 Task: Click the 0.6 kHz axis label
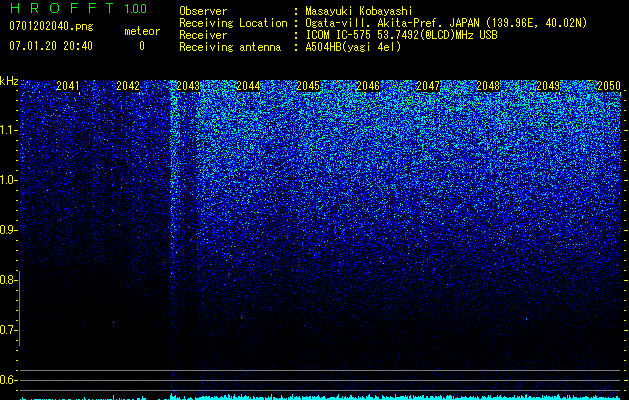9,380
